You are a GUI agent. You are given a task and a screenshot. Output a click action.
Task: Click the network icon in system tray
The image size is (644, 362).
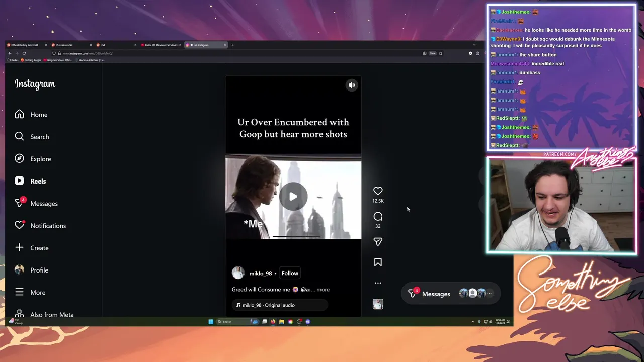pyautogui.click(x=486, y=322)
